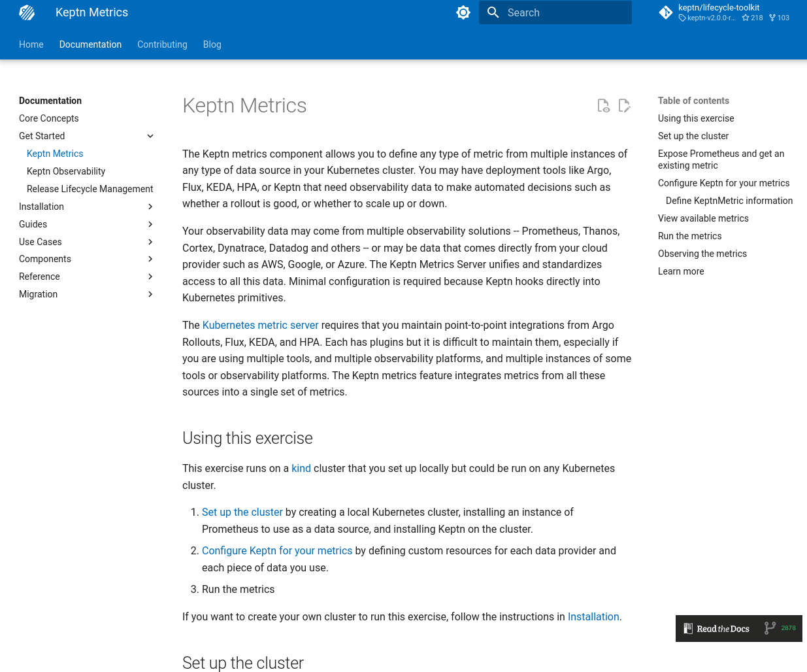
Task: Click the version branch icon in flyout
Action: 770,628
